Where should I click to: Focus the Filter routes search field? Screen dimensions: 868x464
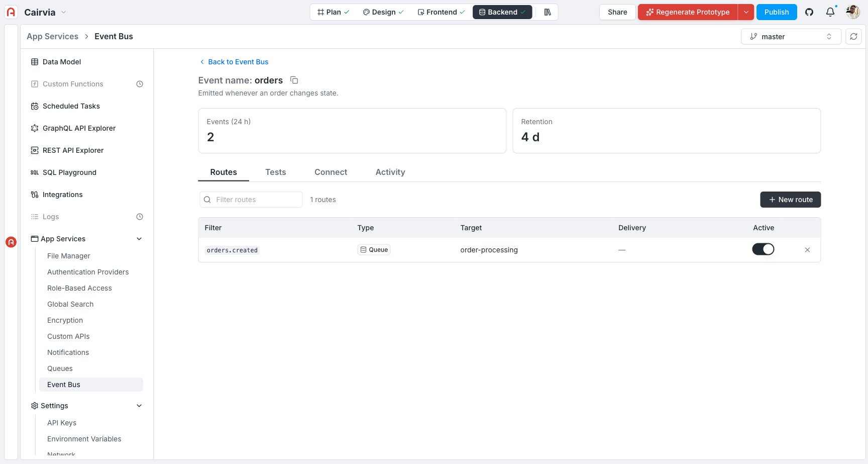[x=251, y=200]
